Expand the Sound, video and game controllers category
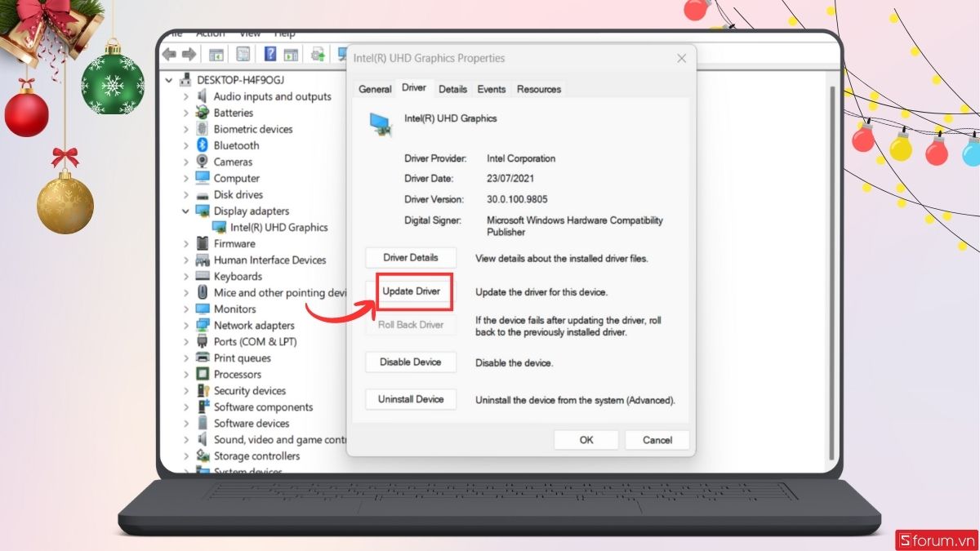Viewport: 980px width, 551px height. click(x=185, y=439)
